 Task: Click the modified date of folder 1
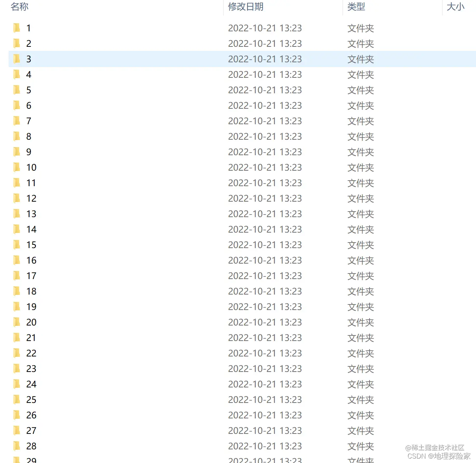click(265, 28)
